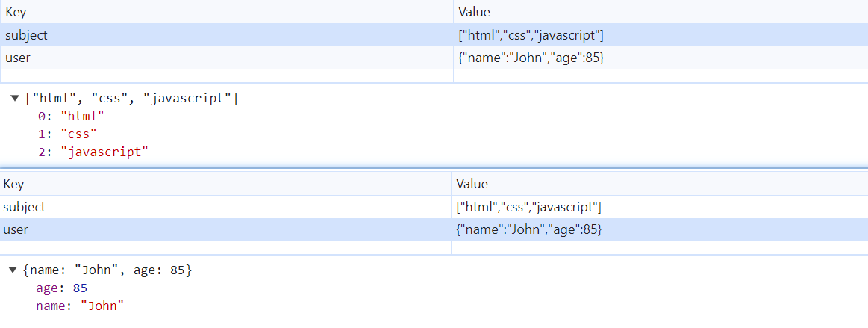Select user key in the upper table
This screenshot has height=328, width=868.
(16, 58)
